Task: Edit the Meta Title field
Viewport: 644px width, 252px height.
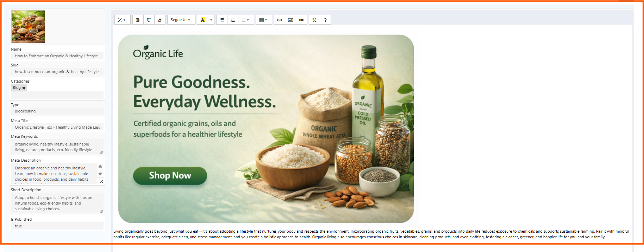Action: 57,127
